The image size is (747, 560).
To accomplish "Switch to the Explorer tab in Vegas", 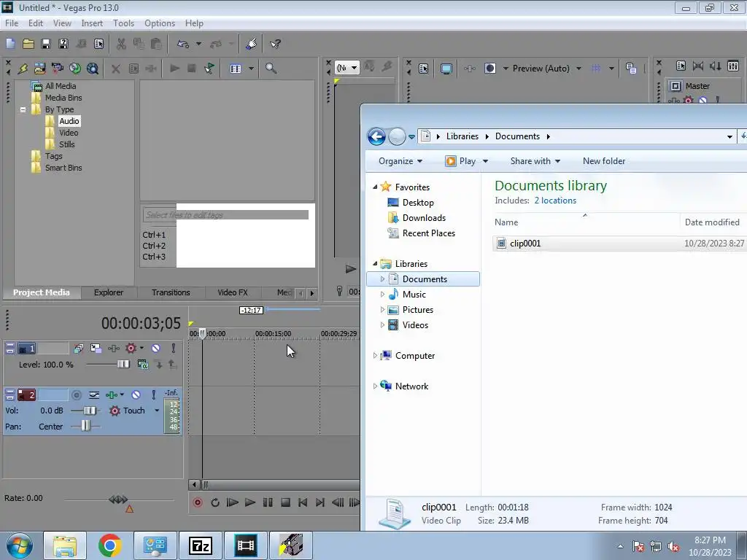I will pos(109,292).
